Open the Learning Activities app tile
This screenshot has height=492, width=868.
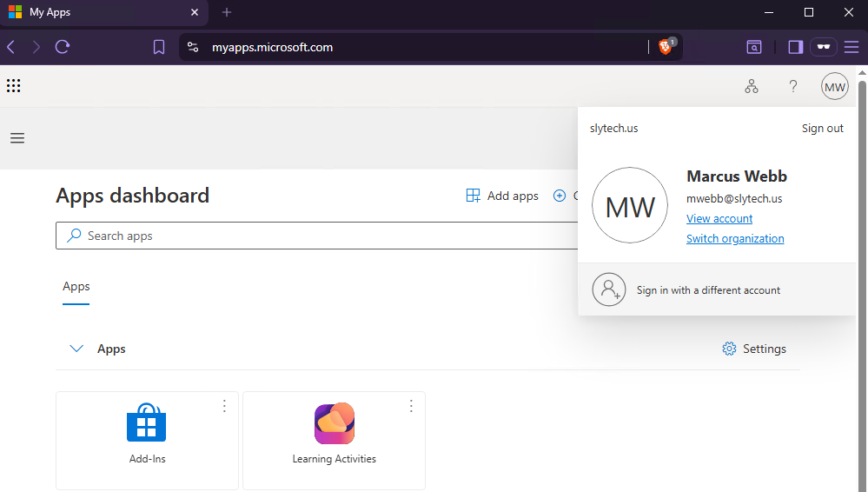[334, 441]
